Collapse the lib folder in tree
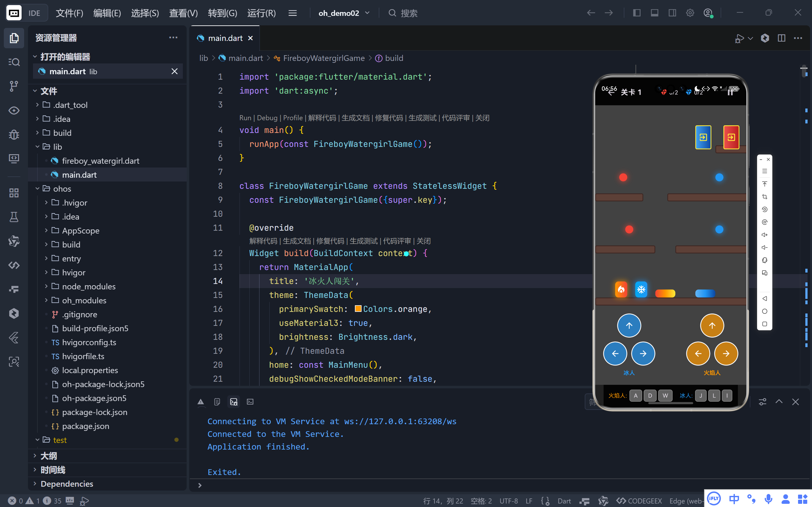 coord(57,147)
